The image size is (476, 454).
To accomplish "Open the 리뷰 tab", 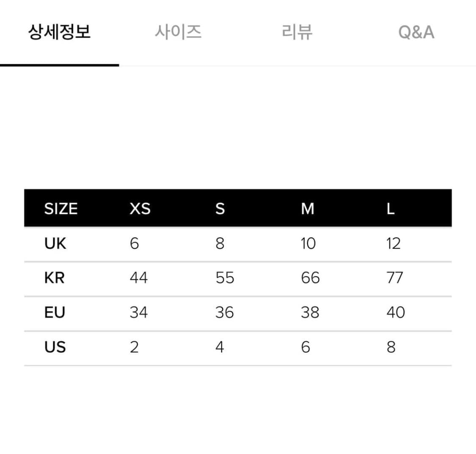I will 296,32.
